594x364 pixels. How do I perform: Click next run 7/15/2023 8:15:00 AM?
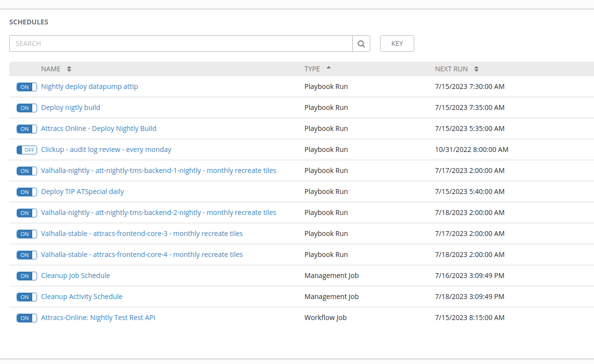point(469,318)
